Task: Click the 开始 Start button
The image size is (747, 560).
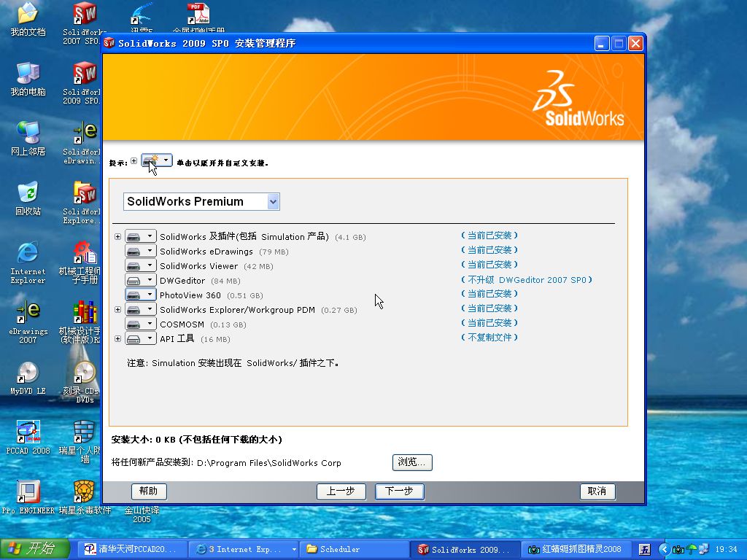Action: [x=35, y=549]
